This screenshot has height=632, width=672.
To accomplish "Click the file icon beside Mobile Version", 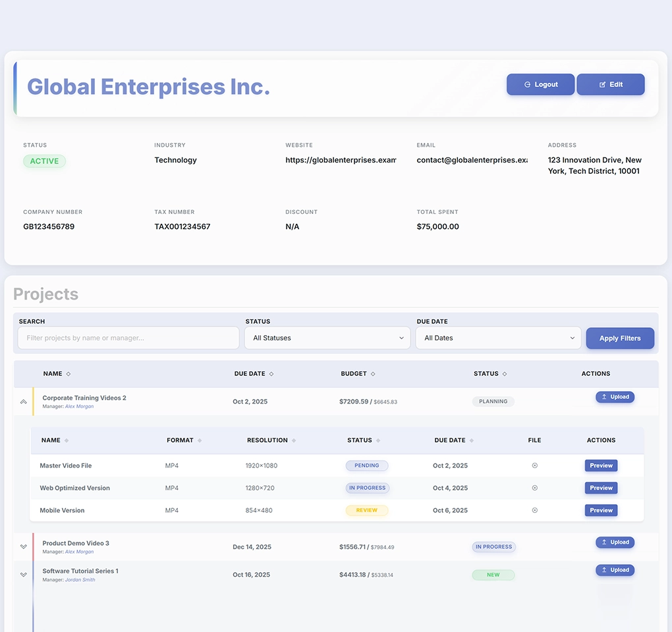I will [534, 510].
